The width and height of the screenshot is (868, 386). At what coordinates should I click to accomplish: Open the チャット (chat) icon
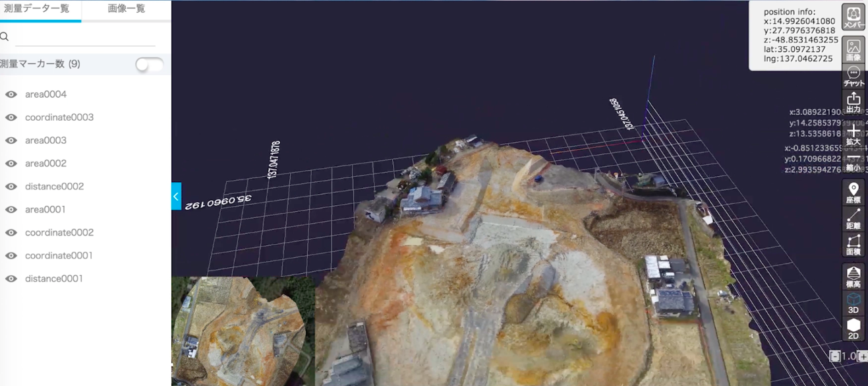coord(854,77)
